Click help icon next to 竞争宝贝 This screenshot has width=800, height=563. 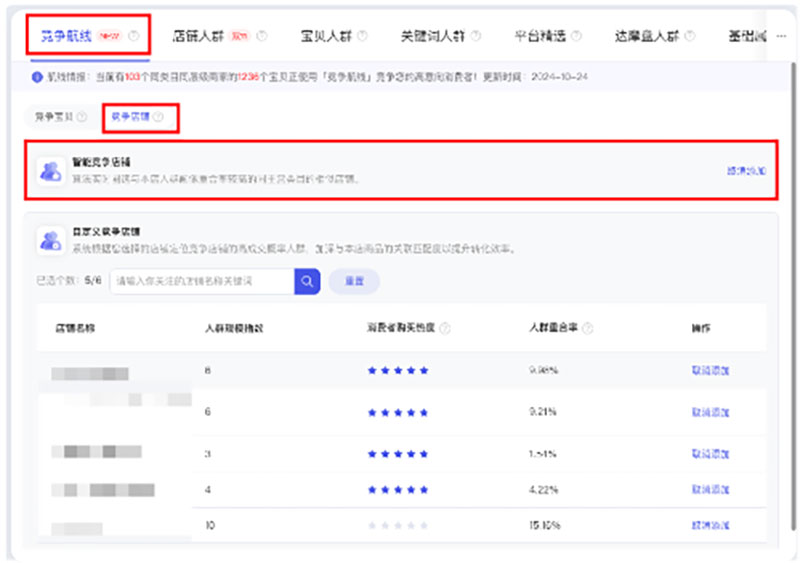pyautogui.click(x=82, y=117)
